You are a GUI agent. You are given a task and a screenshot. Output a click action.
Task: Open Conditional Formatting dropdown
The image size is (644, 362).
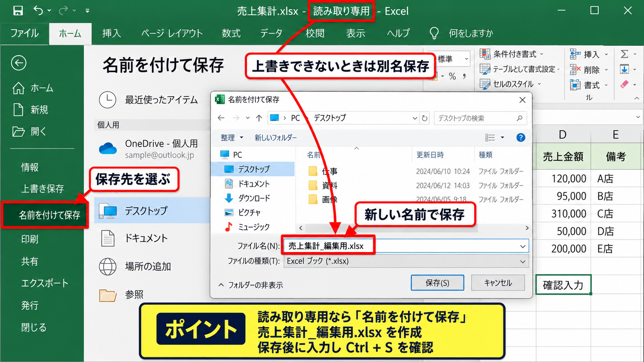coord(512,54)
